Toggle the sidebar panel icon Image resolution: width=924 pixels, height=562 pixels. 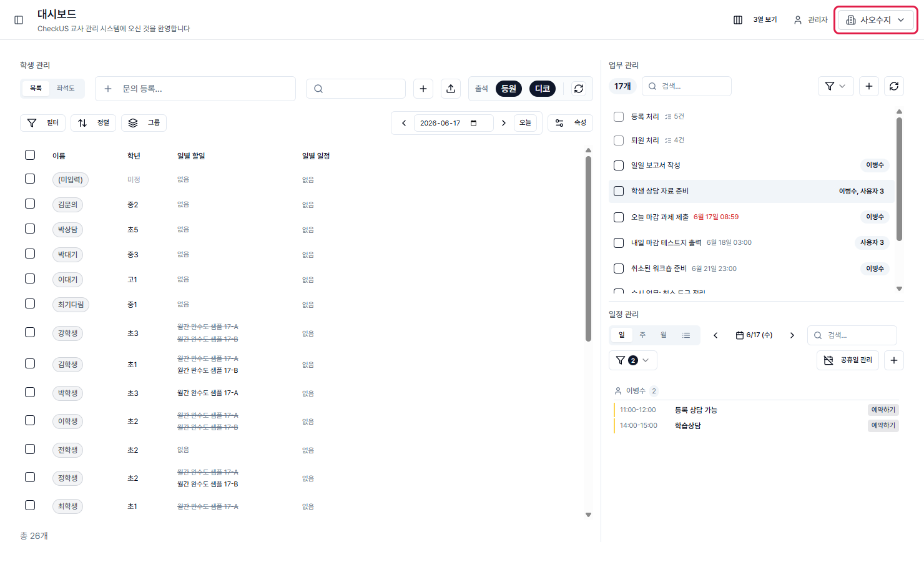19,20
